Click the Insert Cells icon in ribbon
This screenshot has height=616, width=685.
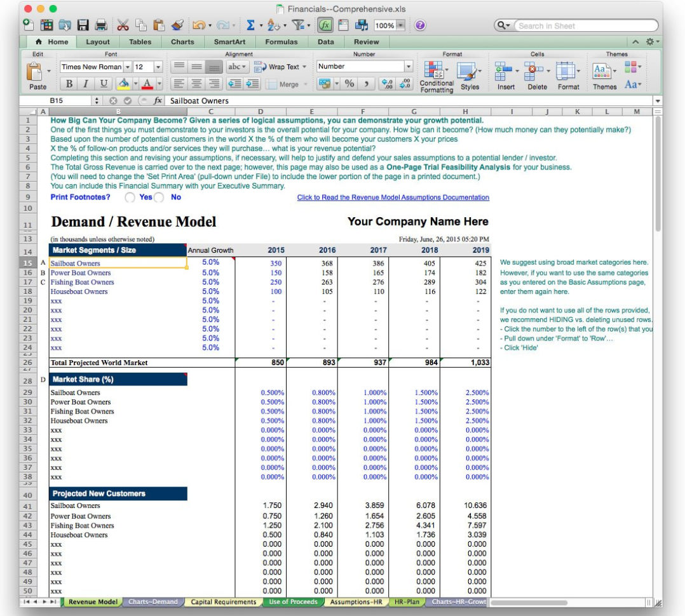click(x=503, y=70)
